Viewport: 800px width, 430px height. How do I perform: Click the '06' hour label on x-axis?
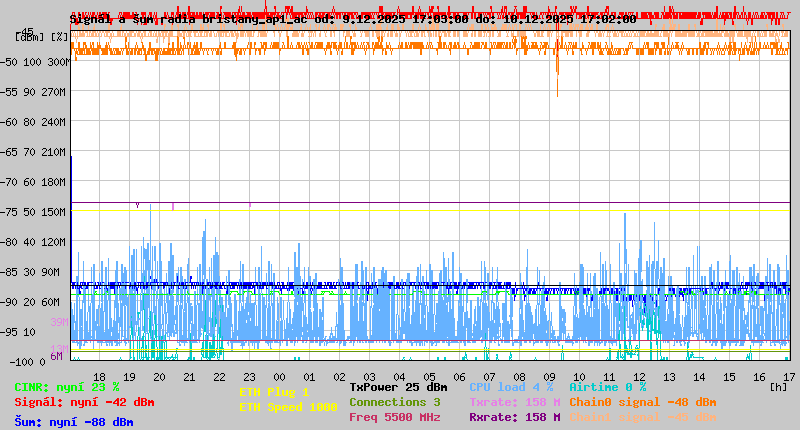(459, 377)
